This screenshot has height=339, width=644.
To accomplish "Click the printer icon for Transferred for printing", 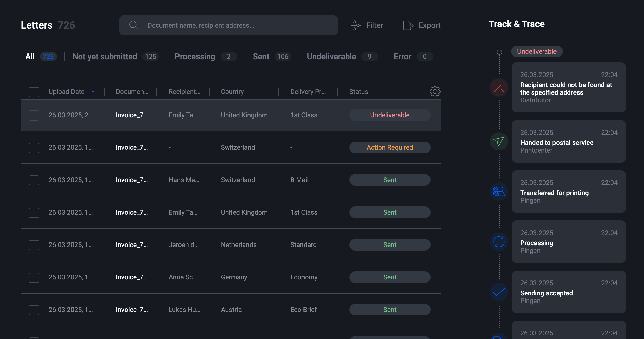I will (x=499, y=192).
